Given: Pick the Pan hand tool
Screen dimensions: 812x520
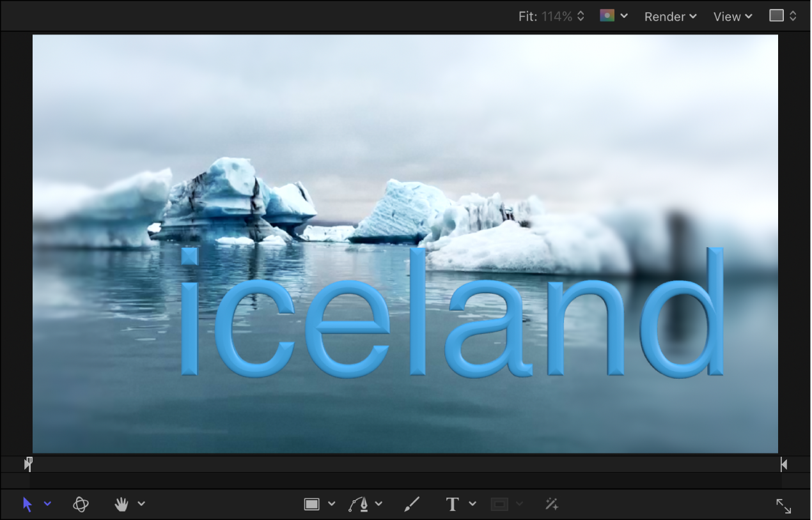Looking at the screenshot, I should 121,503.
